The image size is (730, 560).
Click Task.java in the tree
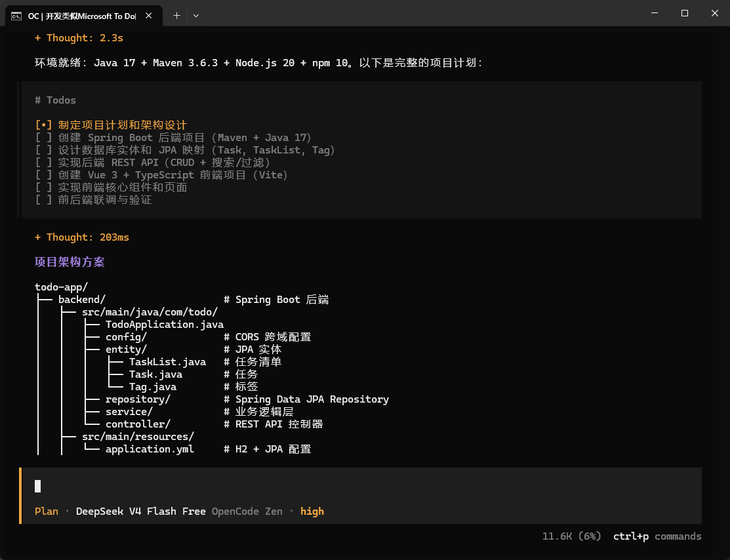155,374
